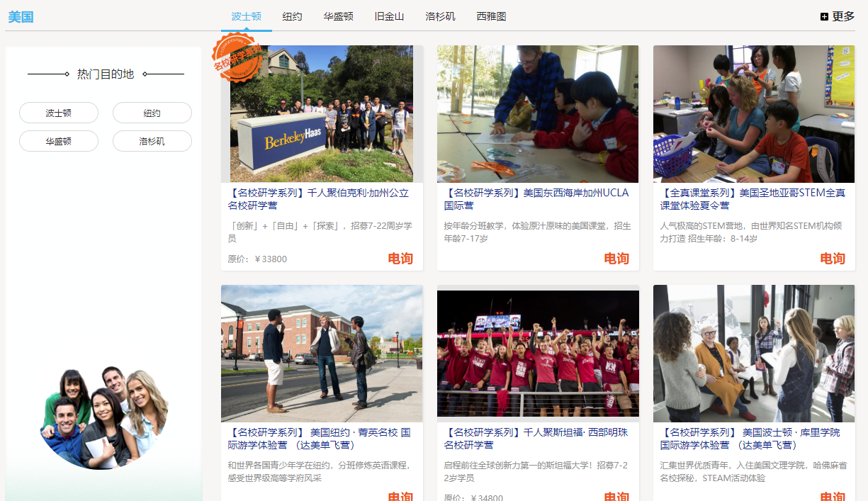
Task: Go to the 旧金山 tab
Action: pyautogui.click(x=389, y=16)
